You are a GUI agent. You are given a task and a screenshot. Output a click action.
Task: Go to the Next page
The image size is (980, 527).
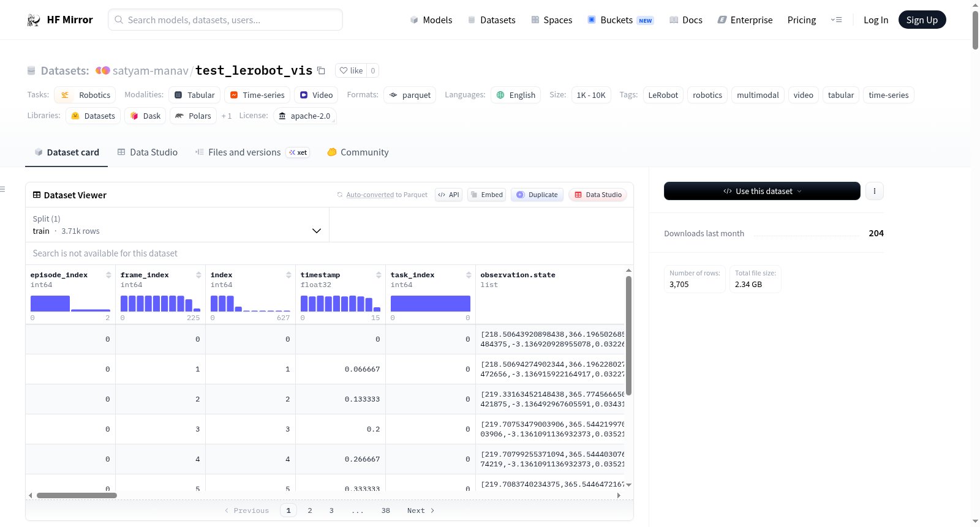pyautogui.click(x=421, y=510)
